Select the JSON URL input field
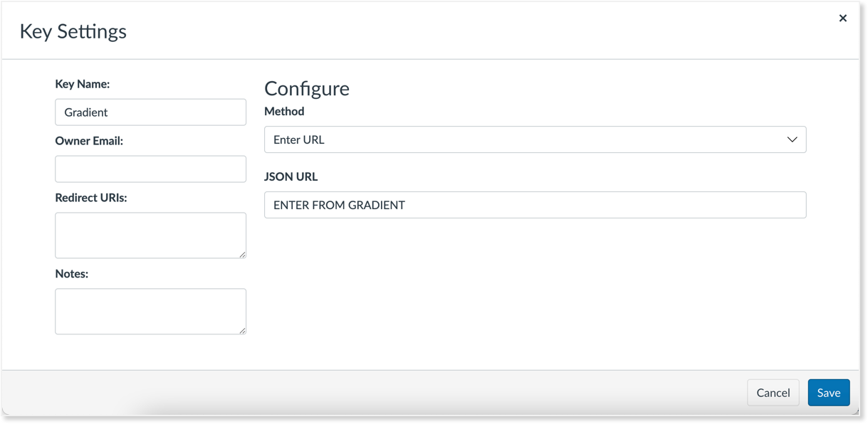The height and width of the screenshot is (424, 868). pyautogui.click(x=535, y=205)
